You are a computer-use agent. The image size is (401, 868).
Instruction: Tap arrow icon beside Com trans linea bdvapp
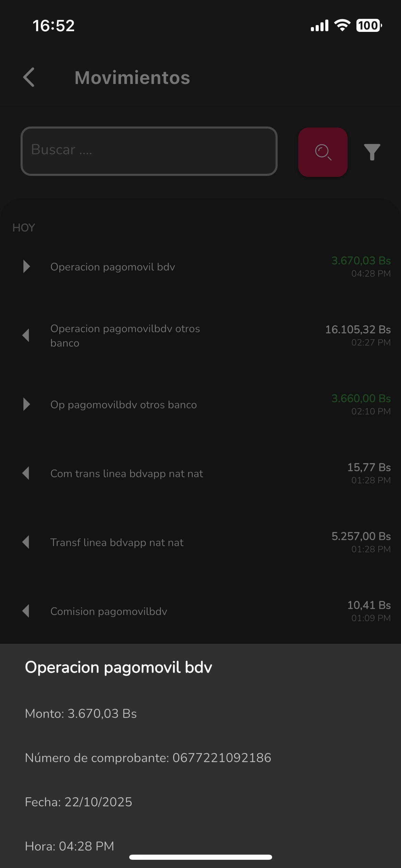26,473
